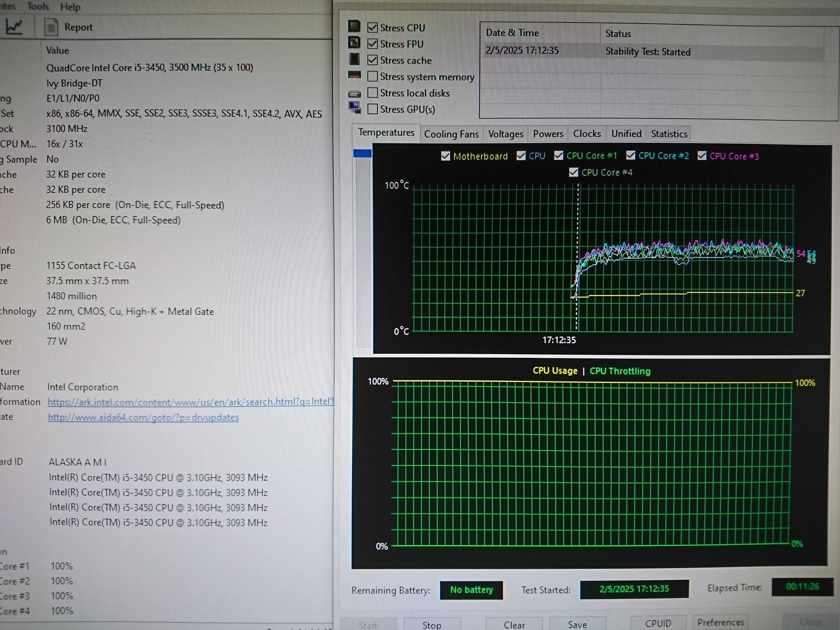The image size is (840, 630).
Task: Open the ark.intel.com product information link
Action: coord(191,402)
